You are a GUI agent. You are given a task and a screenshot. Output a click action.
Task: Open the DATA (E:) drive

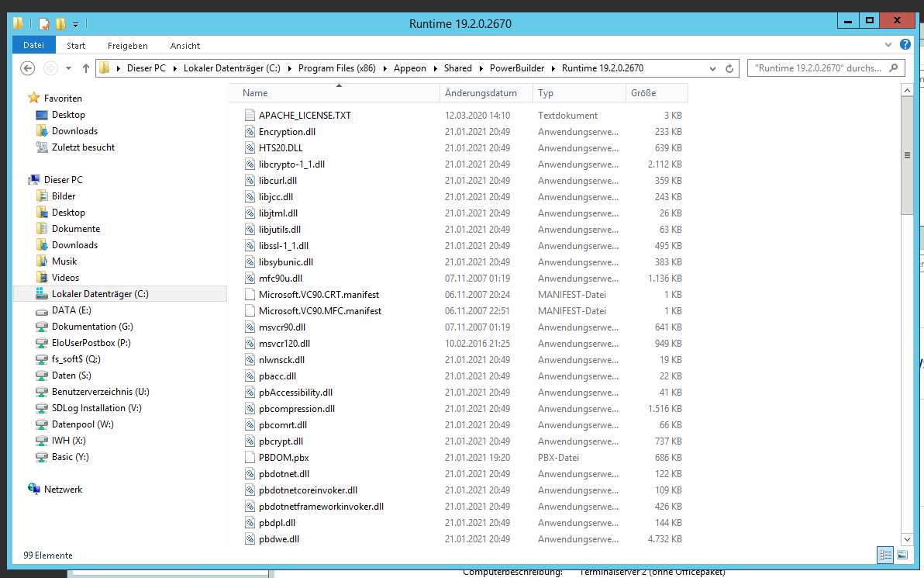(x=71, y=310)
